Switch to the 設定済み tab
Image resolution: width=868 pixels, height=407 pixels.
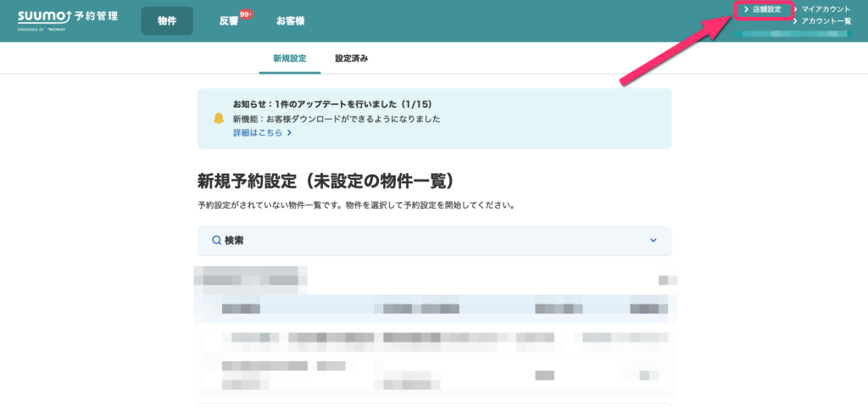[x=351, y=59]
